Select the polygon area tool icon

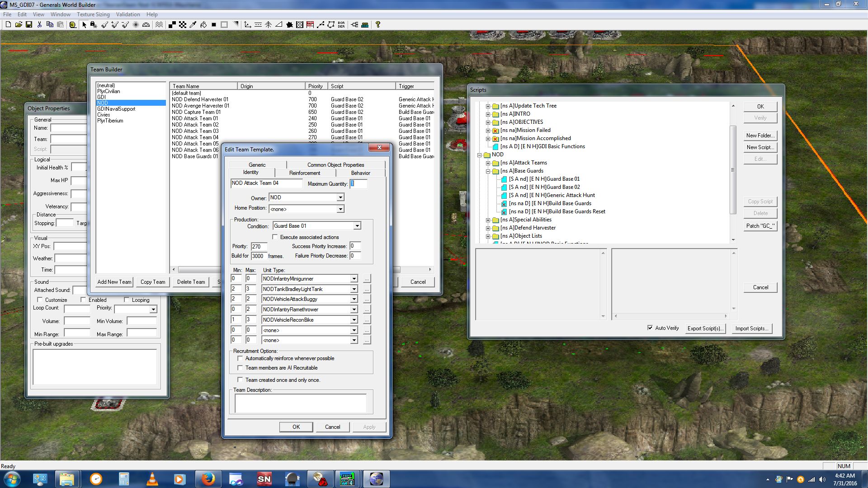331,24
